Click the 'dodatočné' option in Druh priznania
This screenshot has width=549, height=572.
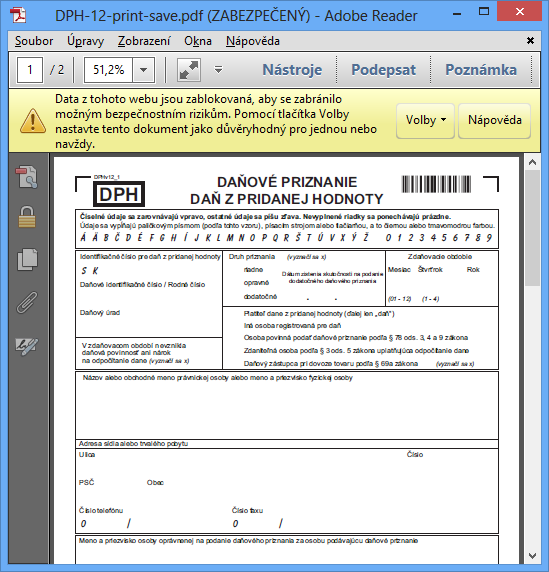pos(260,297)
